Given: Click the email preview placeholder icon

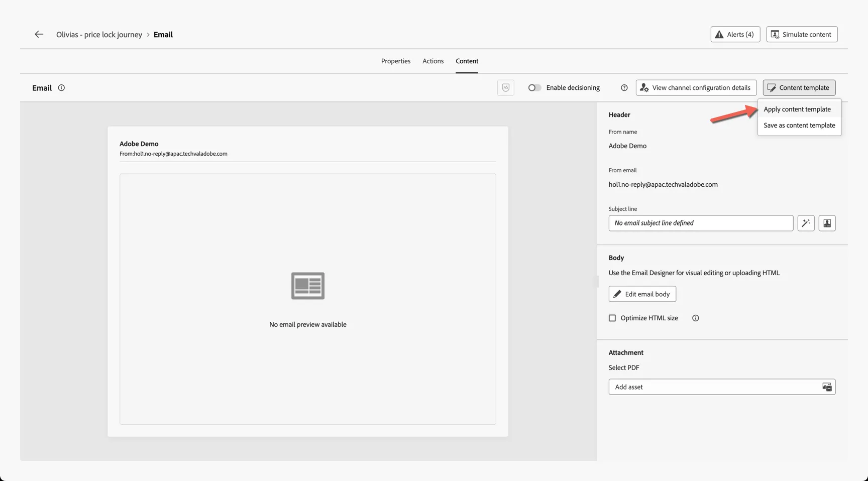Looking at the screenshot, I should pyautogui.click(x=308, y=286).
